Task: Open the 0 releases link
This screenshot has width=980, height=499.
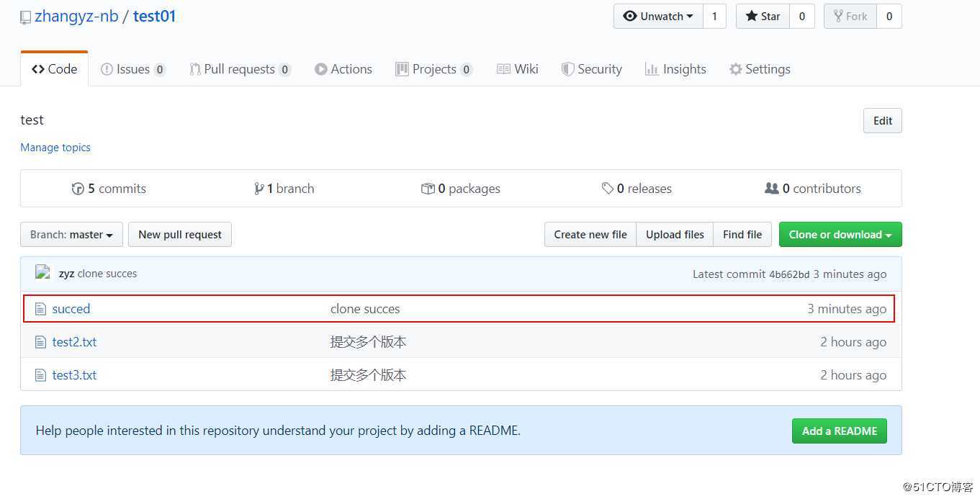Action: point(637,189)
